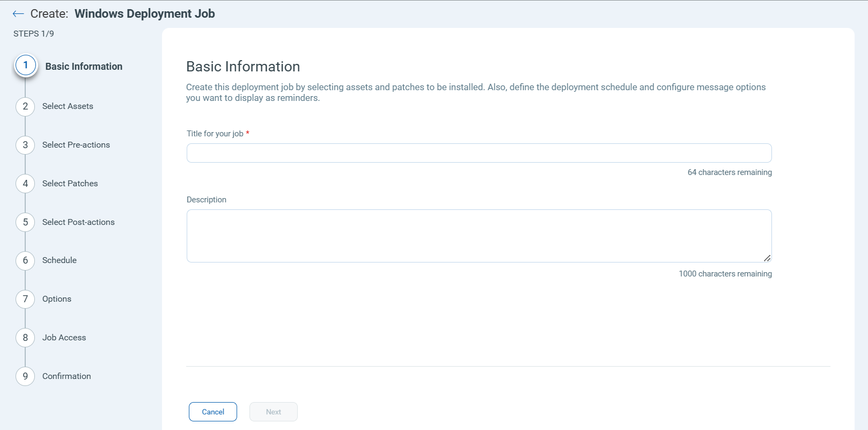The width and height of the screenshot is (868, 430).
Task: Click the '64 characters remaining' text
Action: tap(730, 172)
